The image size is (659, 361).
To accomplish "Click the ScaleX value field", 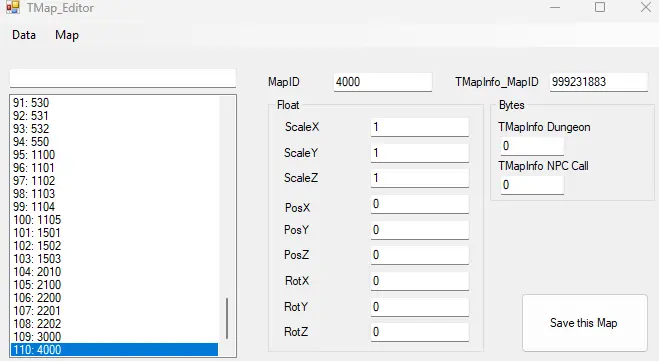I will [x=419, y=127].
